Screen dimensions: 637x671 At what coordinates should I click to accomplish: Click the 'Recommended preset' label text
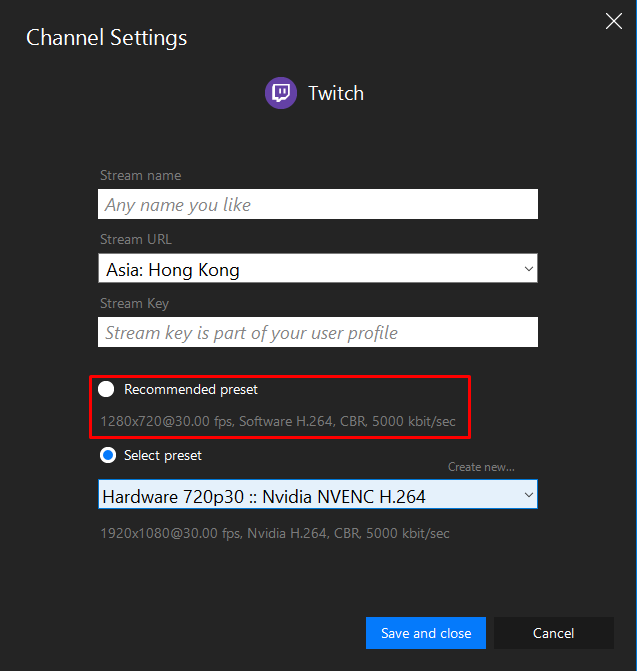(x=191, y=389)
